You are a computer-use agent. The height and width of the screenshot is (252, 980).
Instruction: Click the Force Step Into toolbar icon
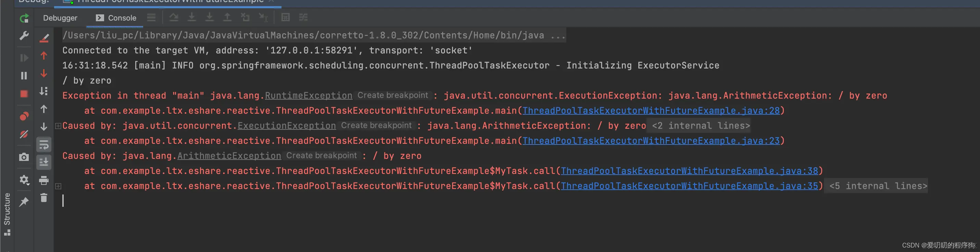[x=210, y=17]
